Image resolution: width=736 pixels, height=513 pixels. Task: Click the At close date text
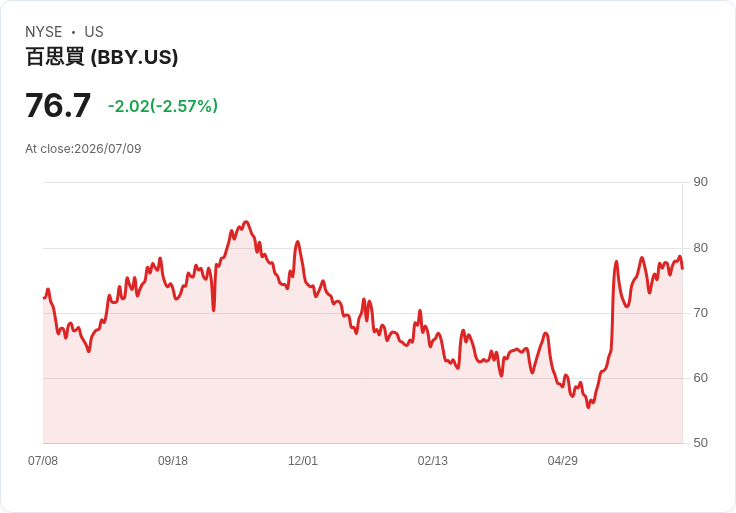(83, 149)
